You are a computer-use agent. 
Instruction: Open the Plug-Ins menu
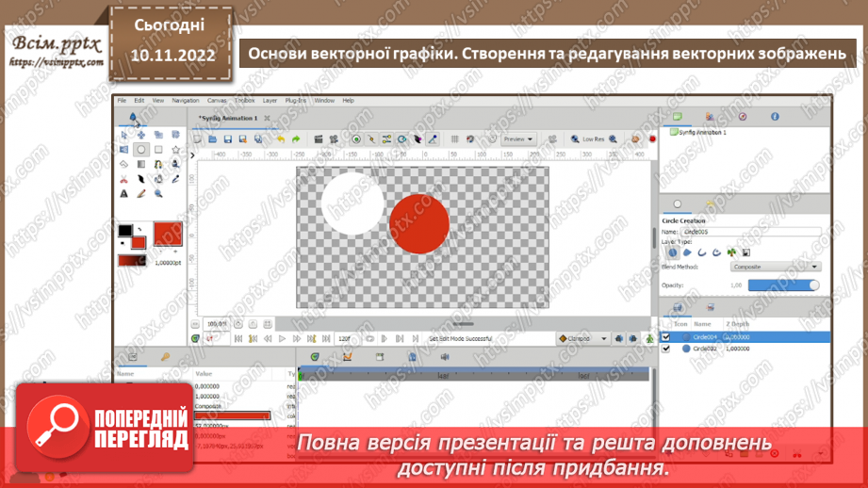[x=296, y=101]
